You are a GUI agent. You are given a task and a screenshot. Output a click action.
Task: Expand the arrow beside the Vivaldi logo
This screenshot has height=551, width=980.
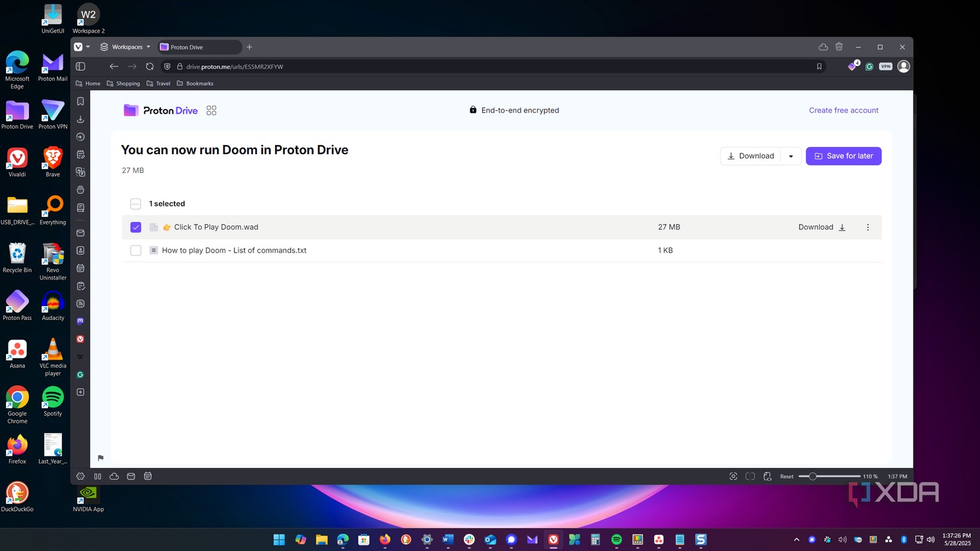tap(88, 47)
